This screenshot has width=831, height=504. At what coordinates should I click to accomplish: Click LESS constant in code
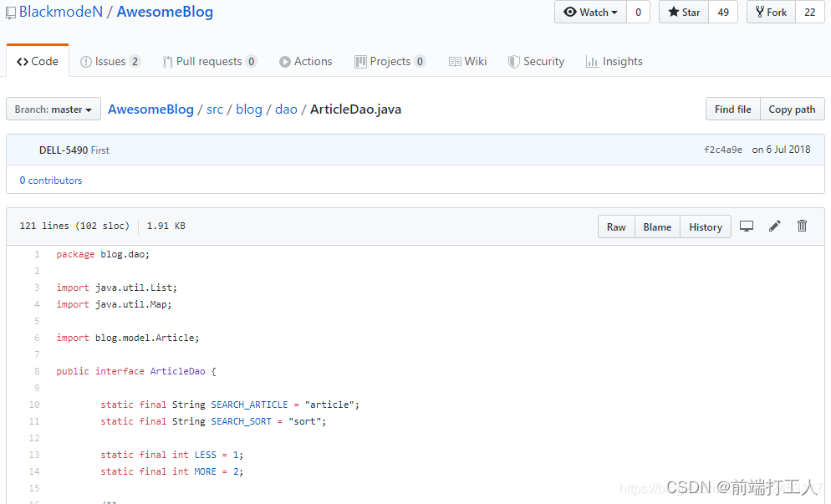(205, 455)
